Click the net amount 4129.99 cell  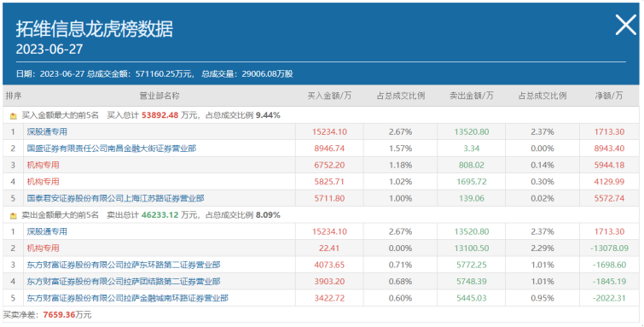click(609, 182)
